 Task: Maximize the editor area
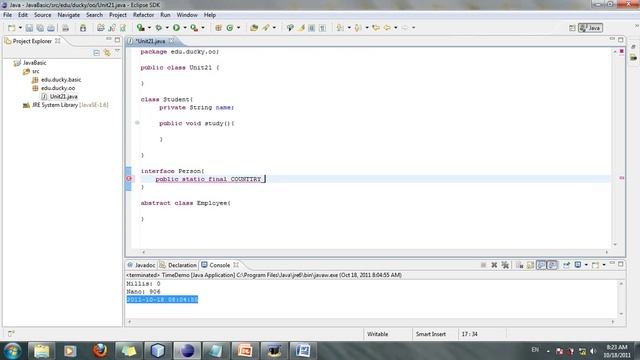[x=620, y=40]
